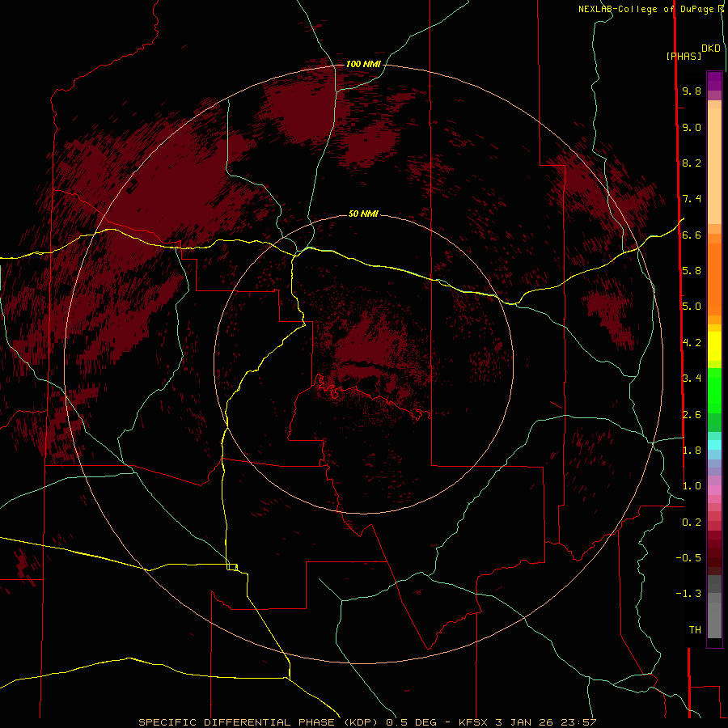728x728 pixels.
Task: Click the KFSX station identifier in caption
Action: 473,722
